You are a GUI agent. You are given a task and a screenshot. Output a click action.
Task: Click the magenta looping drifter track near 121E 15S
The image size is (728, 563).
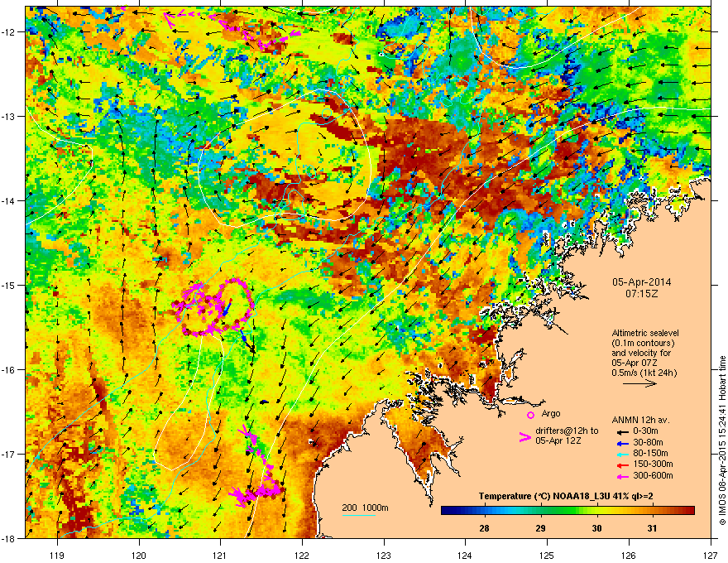214,307
